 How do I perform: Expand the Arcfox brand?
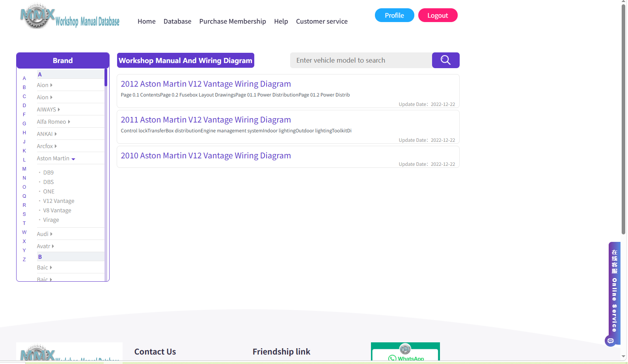click(47, 146)
